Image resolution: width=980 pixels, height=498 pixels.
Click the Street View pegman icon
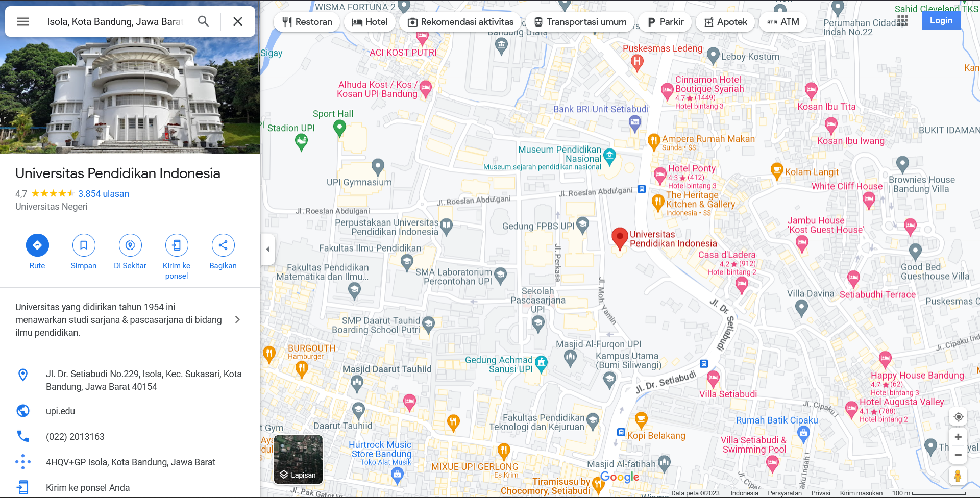pyautogui.click(x=958, y=476)
